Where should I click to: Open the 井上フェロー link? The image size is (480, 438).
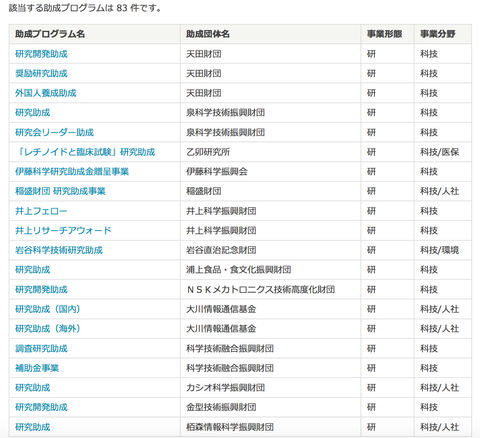(x=41, y=211)
